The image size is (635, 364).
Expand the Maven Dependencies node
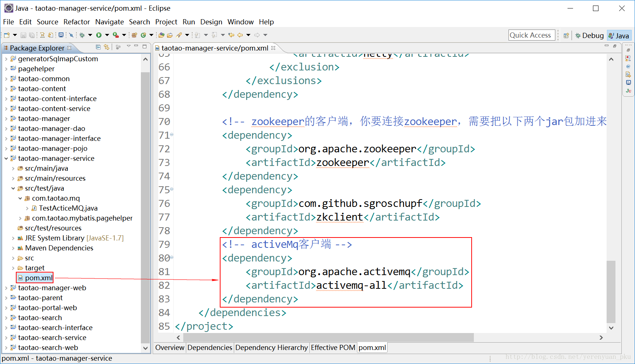tap(13, 248)
